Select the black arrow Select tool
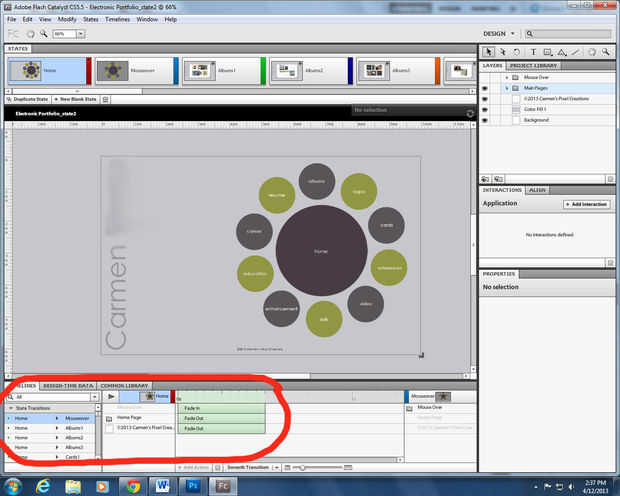 pyautogui.click(x=488, y=52)
